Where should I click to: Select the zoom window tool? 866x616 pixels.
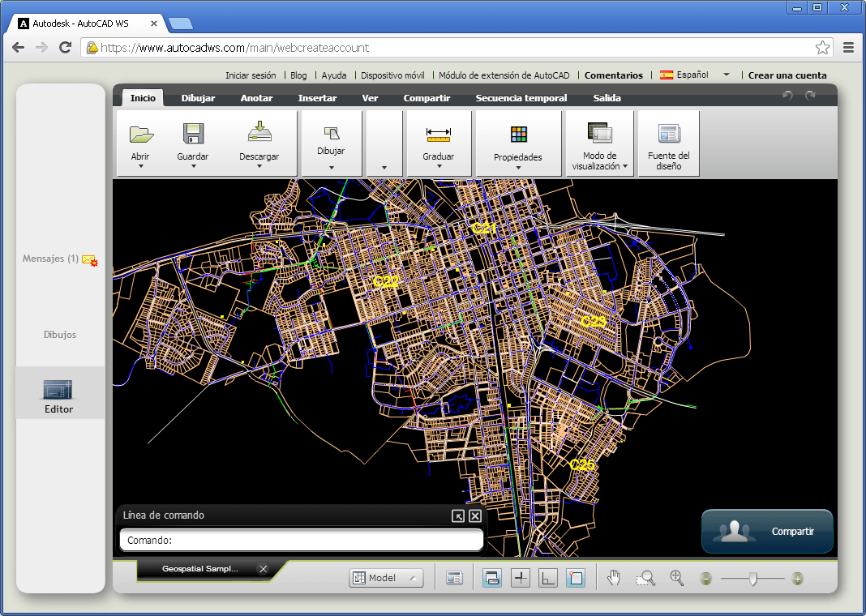coord(645,578)
